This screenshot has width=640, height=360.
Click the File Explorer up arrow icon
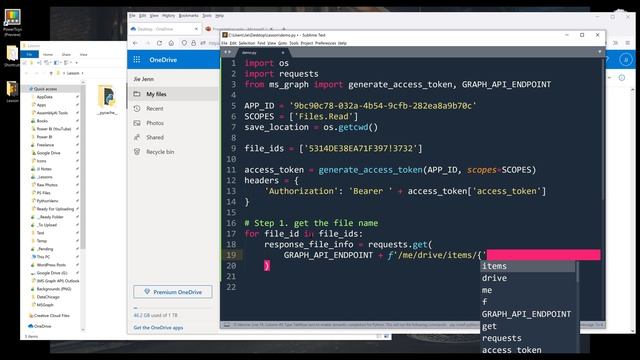(x=51, y=73)
